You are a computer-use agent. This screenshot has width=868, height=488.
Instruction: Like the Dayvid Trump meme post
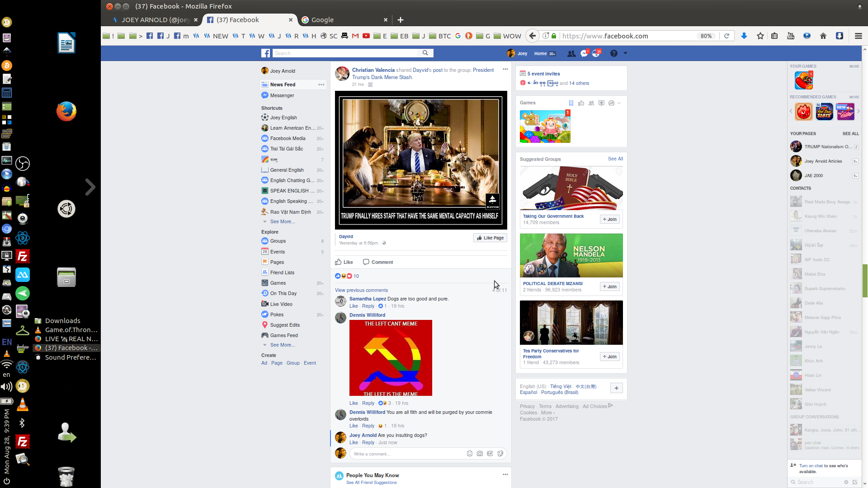click(x=344, y=262)
